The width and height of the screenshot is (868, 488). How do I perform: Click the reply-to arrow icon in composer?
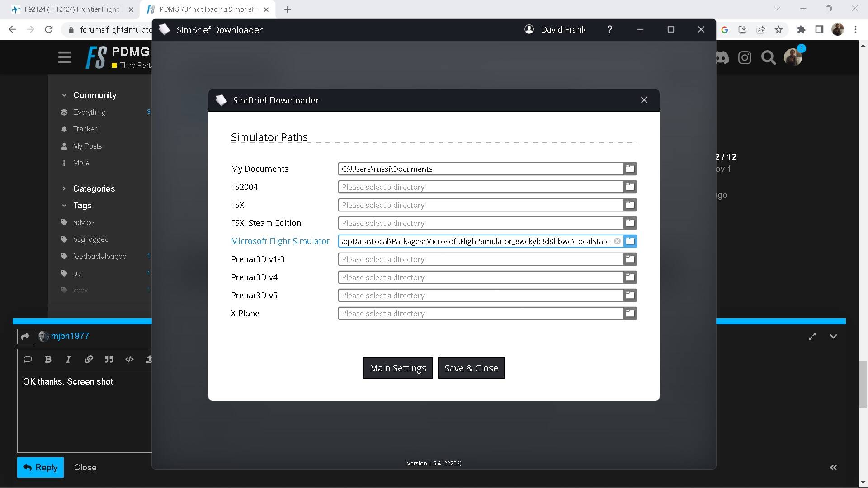[x=25, y=336]
